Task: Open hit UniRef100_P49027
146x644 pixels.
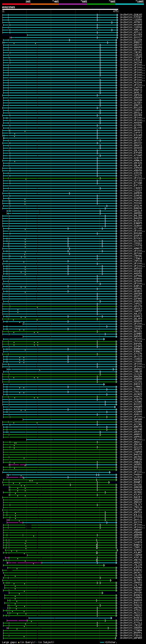Action: point(131,397)
